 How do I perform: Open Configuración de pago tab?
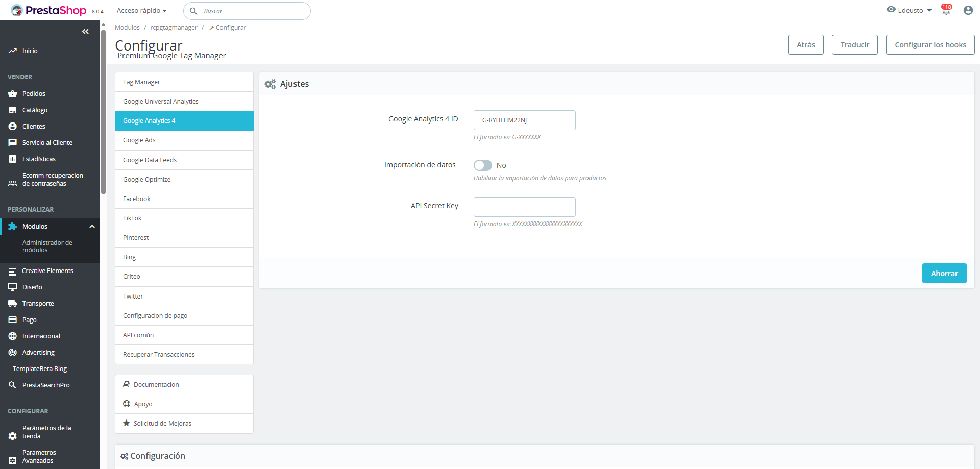click(x=184, y=316)
